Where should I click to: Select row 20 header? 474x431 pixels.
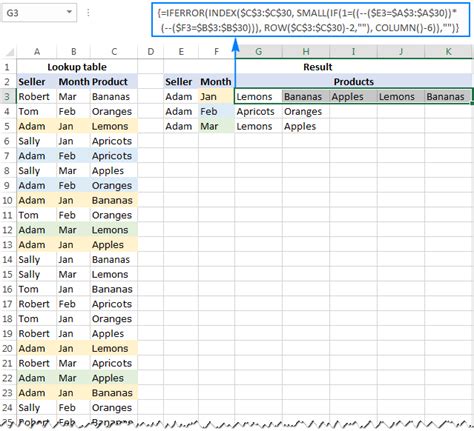7,348
